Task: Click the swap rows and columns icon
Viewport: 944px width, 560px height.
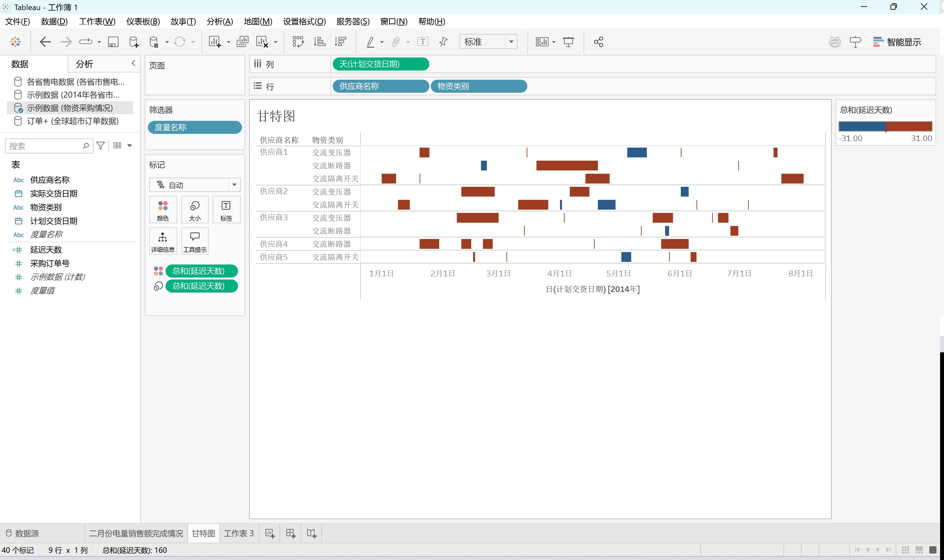Action: 298,42
